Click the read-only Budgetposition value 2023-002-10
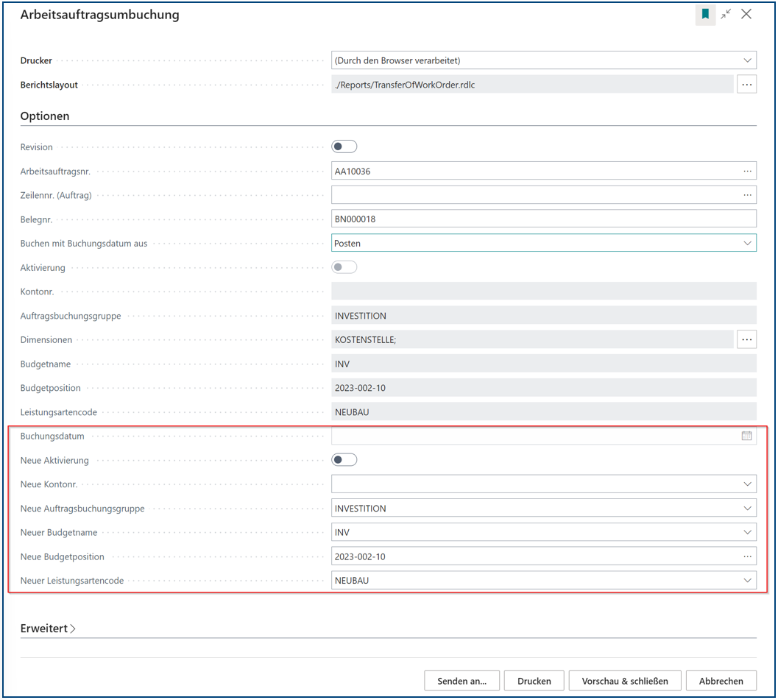Screen dimensions: 778x700 point(544,388)
